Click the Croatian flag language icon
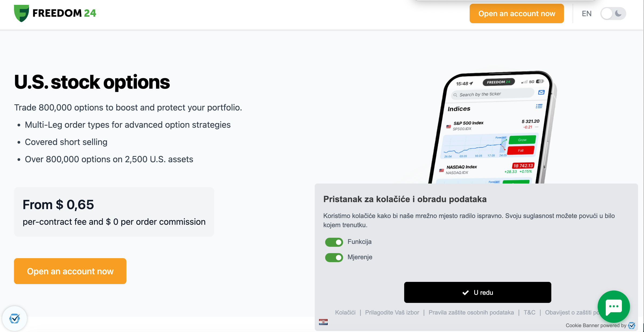The height and width of the screenshot is (332, 644). [323, 322]
